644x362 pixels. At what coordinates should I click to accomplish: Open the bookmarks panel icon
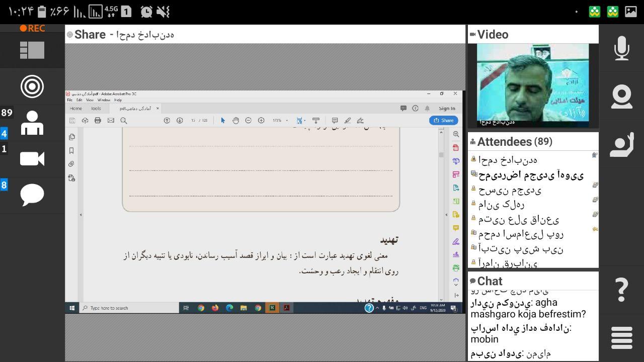click(x=71, y=150)
